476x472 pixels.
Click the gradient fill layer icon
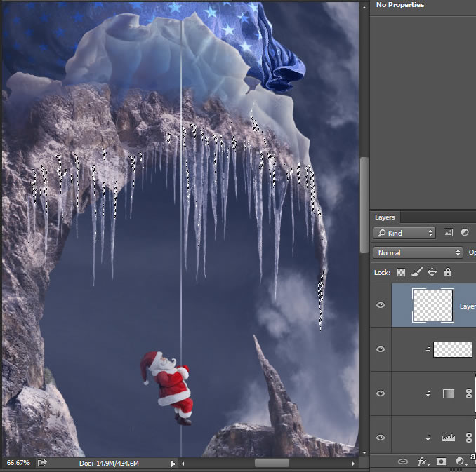[x=448, y=394]
